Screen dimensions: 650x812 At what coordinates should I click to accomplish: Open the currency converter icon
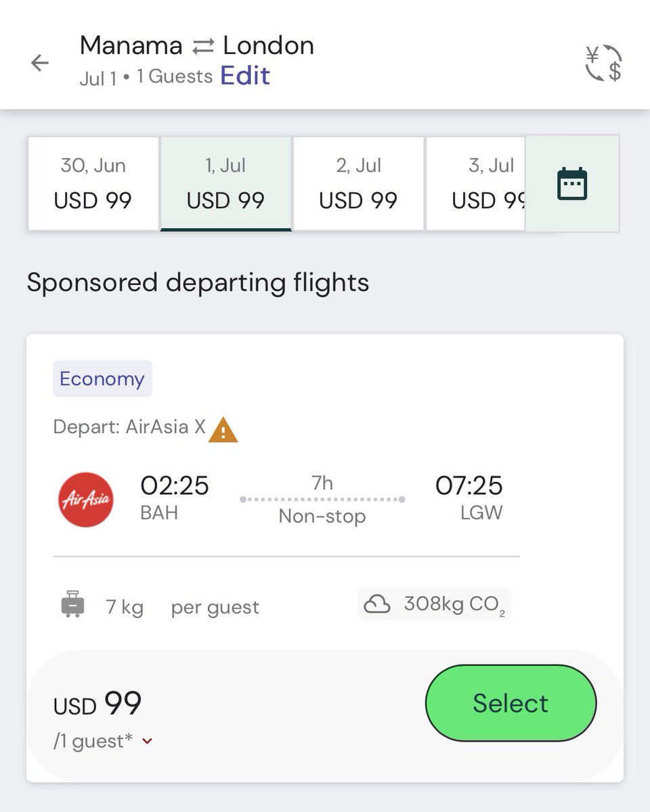[603, 63]
